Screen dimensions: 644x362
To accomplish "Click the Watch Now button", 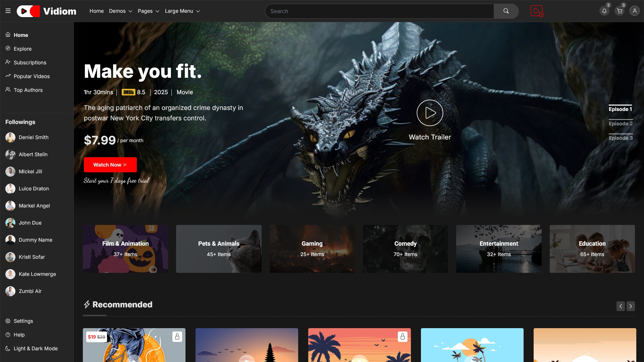I will [x=110, y=165].
